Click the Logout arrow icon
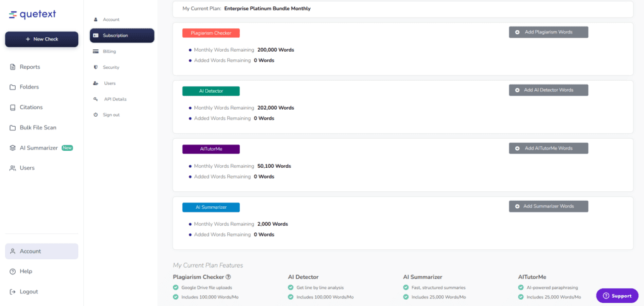Image resolution: width=644 pixels, height=306 pixels. pos(13,291)
